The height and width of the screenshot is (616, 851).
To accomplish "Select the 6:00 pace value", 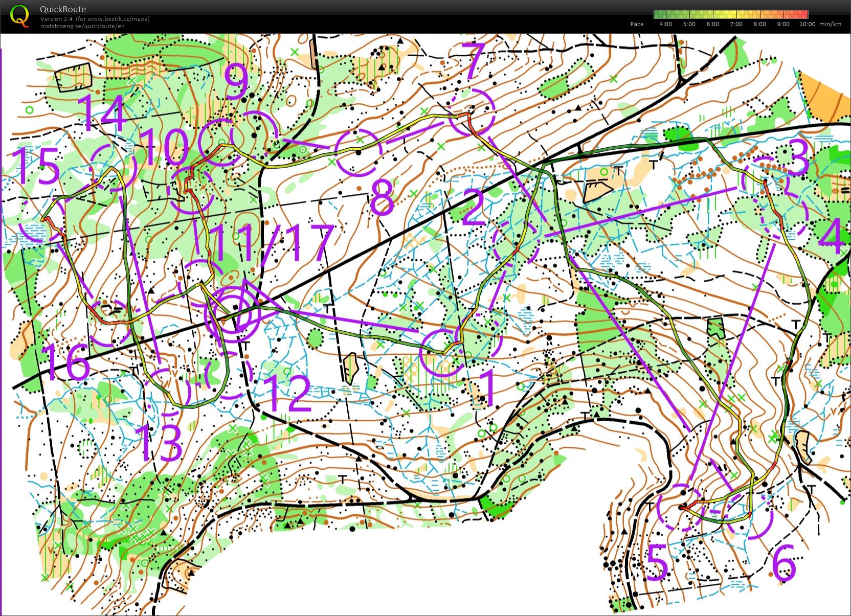I will (713, 24).
